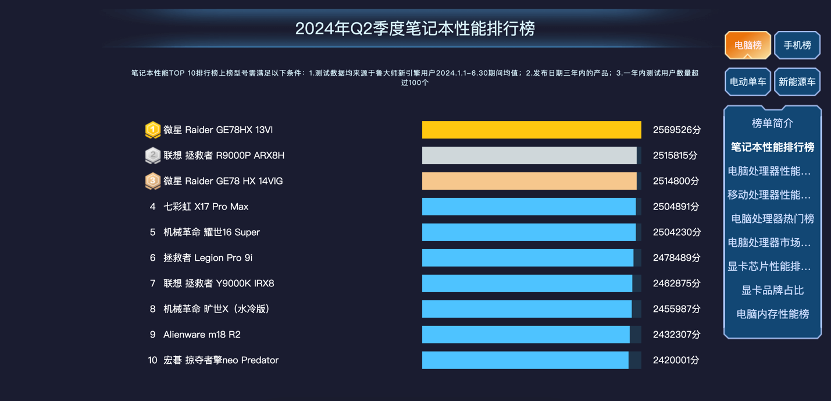Open 显卡芯片性能排 sidebar entry
Screen dimensions: 832x402
tap(769, 266)
